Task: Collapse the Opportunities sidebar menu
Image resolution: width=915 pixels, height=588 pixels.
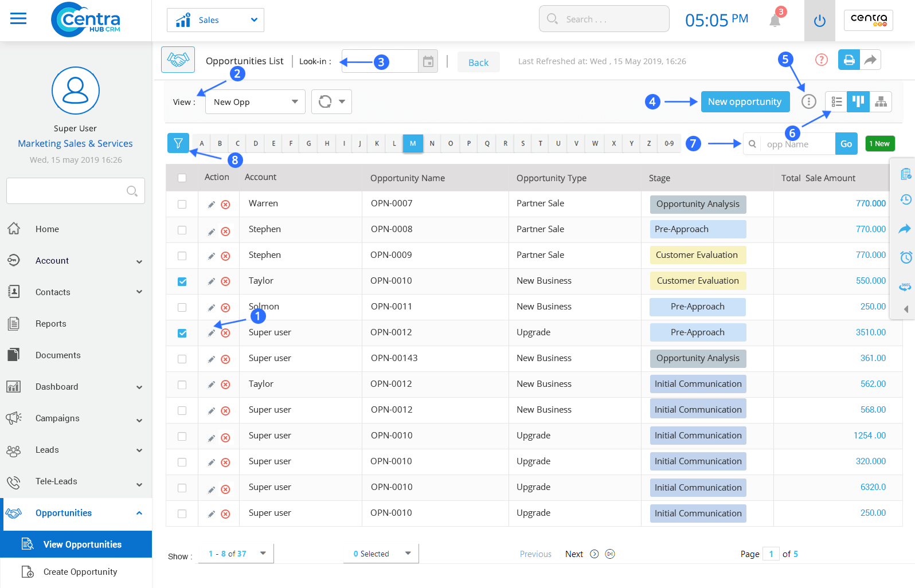Action: pyautogui.click(x=139, y=513)
